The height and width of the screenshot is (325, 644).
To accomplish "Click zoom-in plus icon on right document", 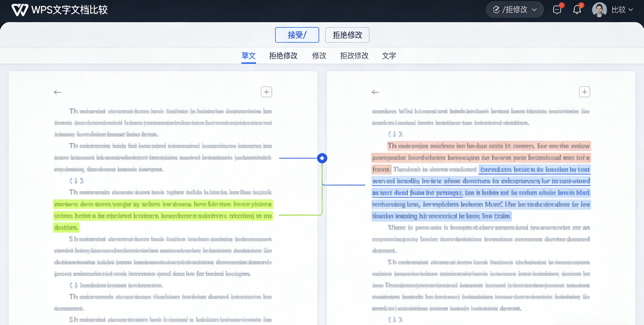I will [585, 92].
